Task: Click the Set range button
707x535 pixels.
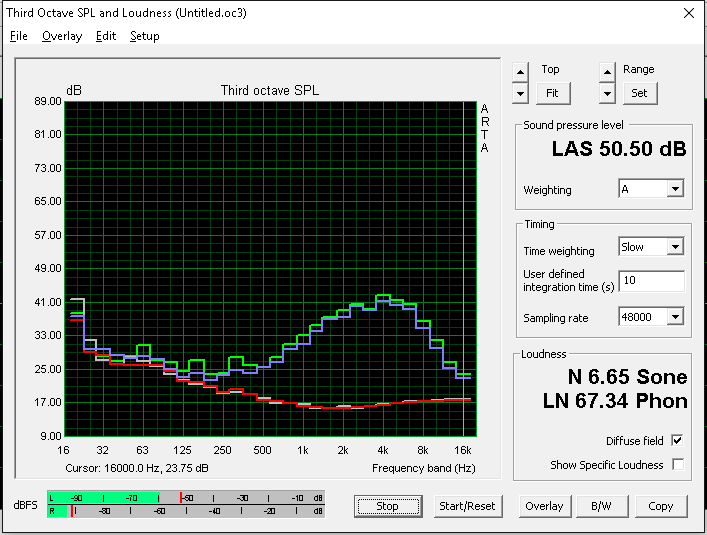Action: click(x=640, y=93)
